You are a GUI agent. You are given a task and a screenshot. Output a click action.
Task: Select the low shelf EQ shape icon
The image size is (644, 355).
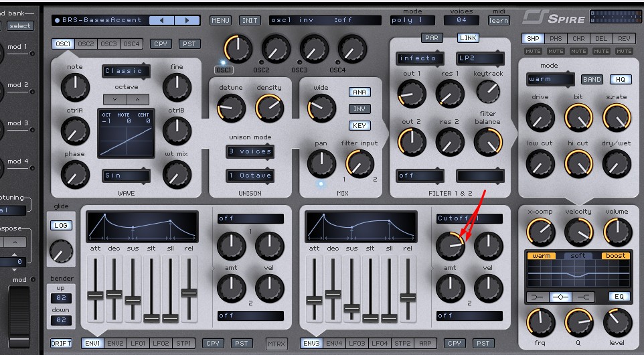tap(537, 297)
